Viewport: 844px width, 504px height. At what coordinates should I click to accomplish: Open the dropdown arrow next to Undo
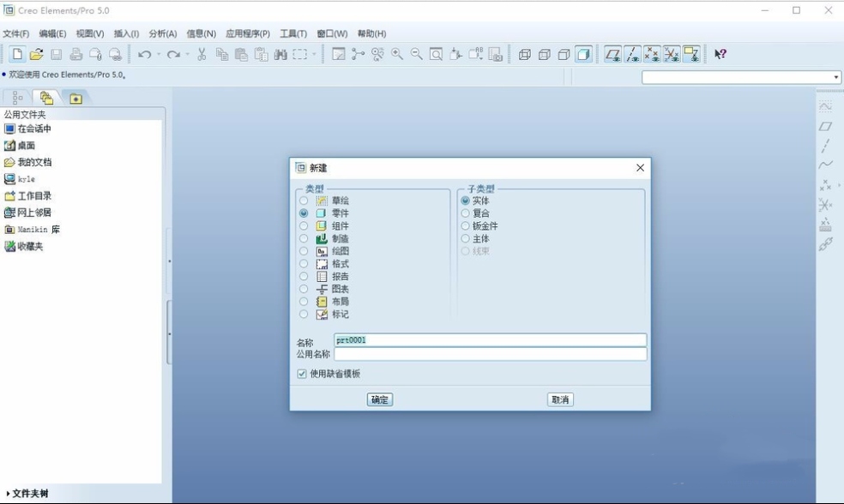coord(159,54)
